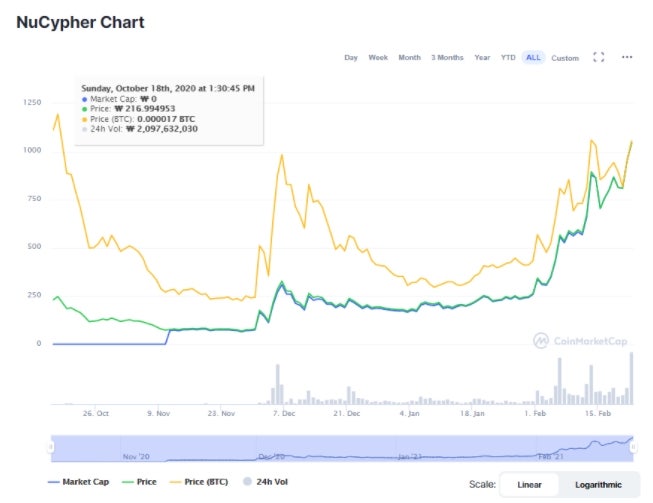Click the 18. Jan x-axis label
This screenshot has height=503, width=653.
tap(472, 413)
